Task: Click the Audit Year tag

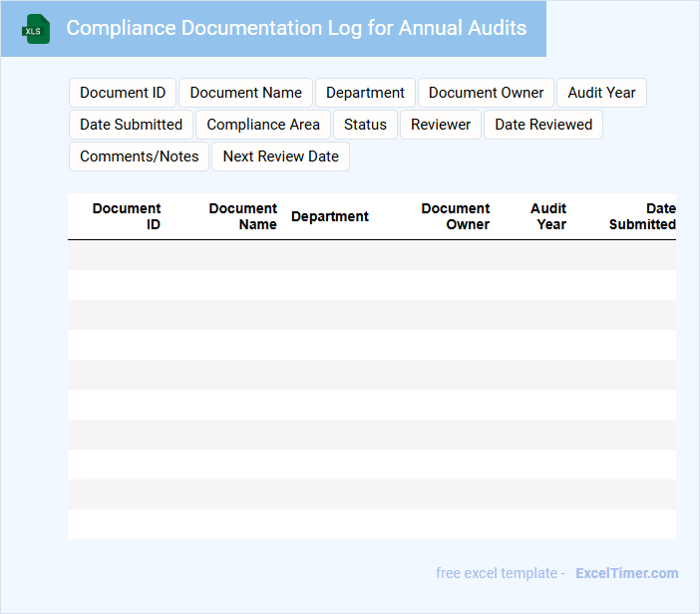Action: 601,93
